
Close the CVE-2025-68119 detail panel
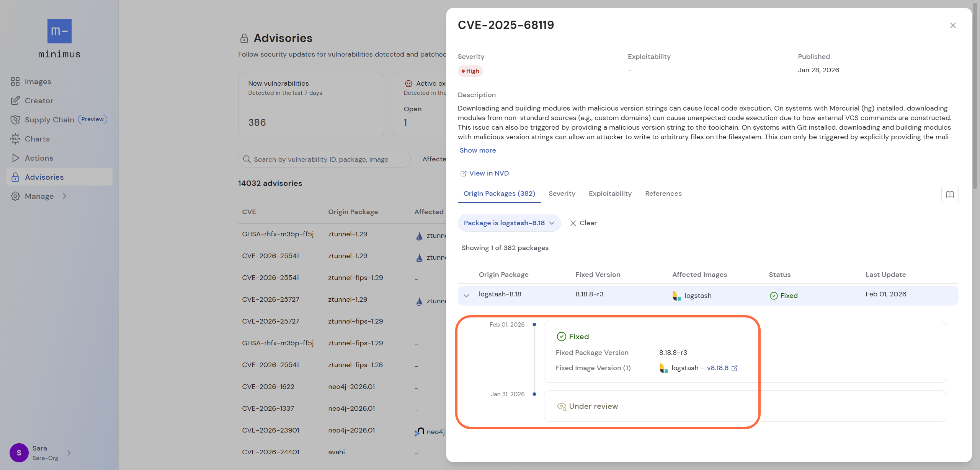coord(953,26)
